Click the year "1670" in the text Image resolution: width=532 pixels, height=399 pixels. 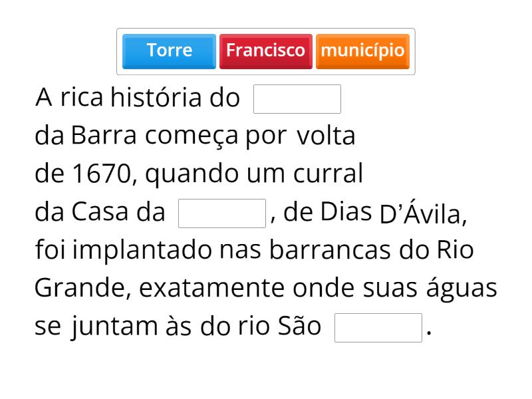click(102, 174)
